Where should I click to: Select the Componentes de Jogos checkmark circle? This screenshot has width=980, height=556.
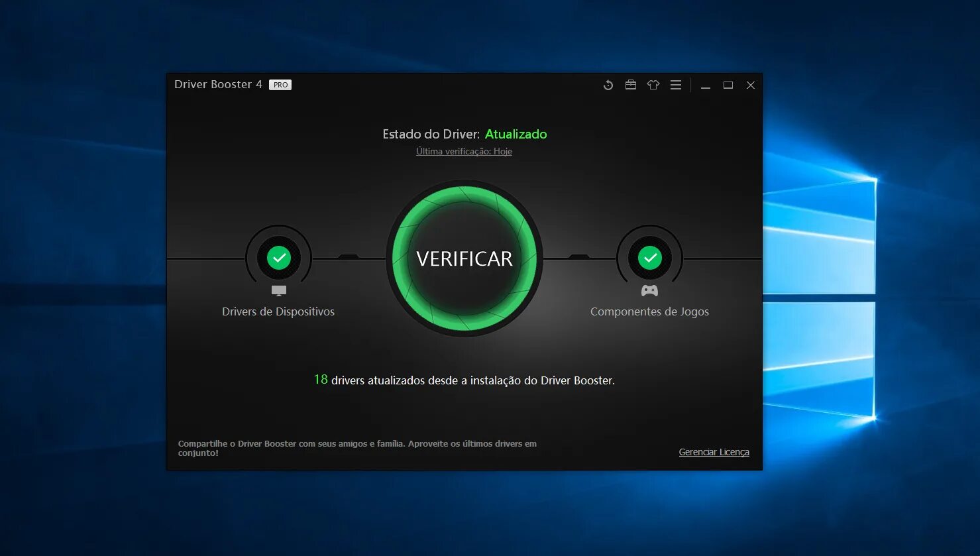[650, 258]
